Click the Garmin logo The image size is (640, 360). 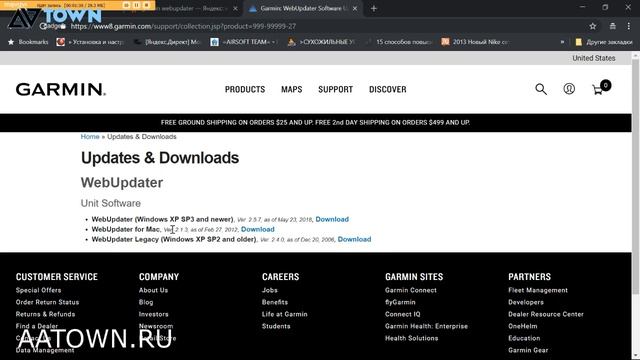pyautogui.click(x=61, y=89)
